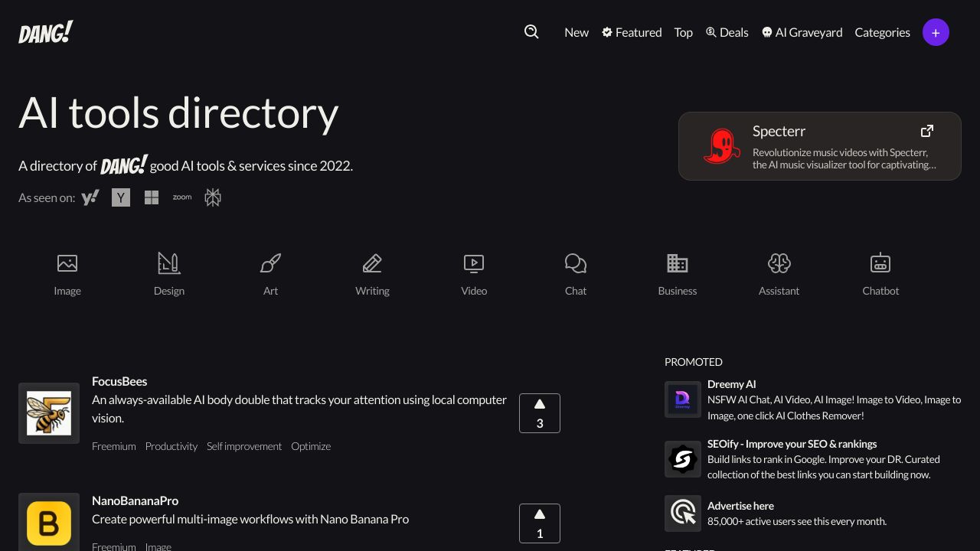
Task: Open the FocusBees bee thumbnail
Action: pyautogui.click(x=49, y=412)
